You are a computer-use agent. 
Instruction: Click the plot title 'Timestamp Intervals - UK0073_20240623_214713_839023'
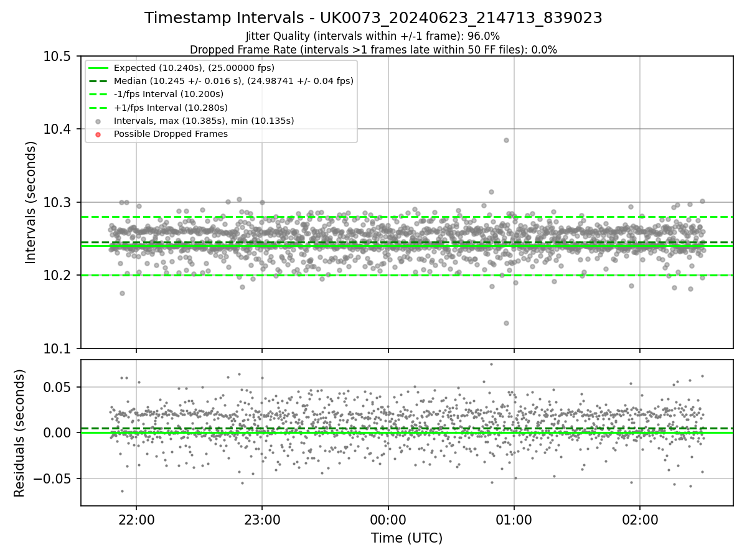[x=374, y=18]
